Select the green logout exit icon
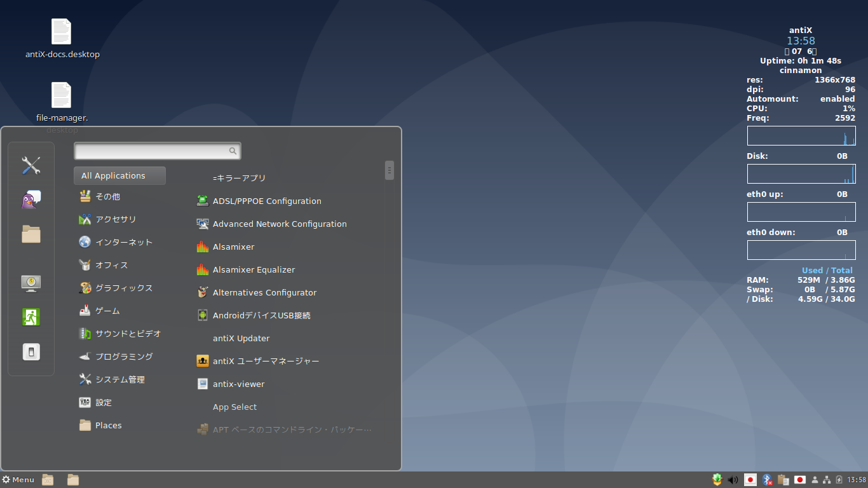The width and height of the screenshot is (868, 488). [x=31, y=316]
